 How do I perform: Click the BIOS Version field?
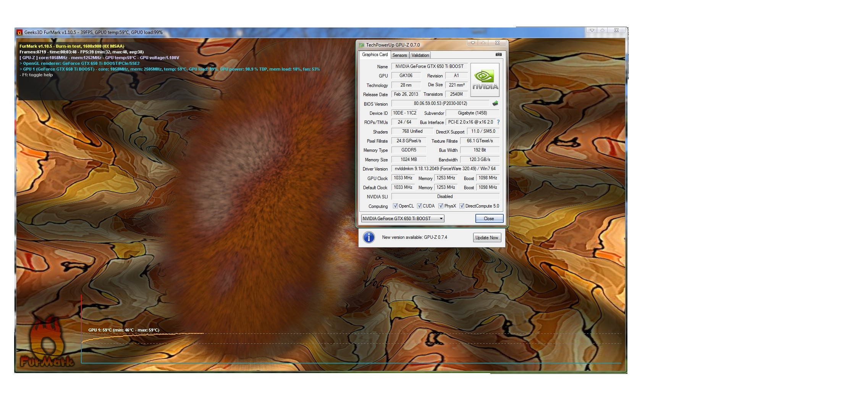click(440, 103)
